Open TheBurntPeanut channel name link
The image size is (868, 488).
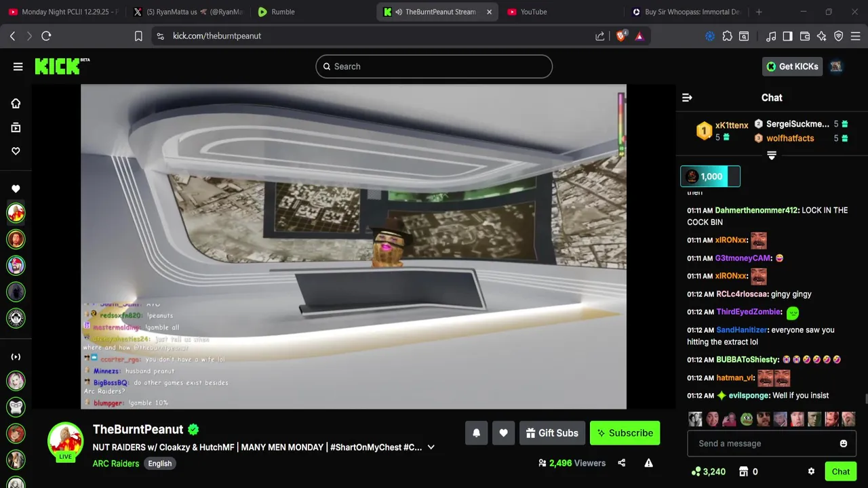coord(138,429)
